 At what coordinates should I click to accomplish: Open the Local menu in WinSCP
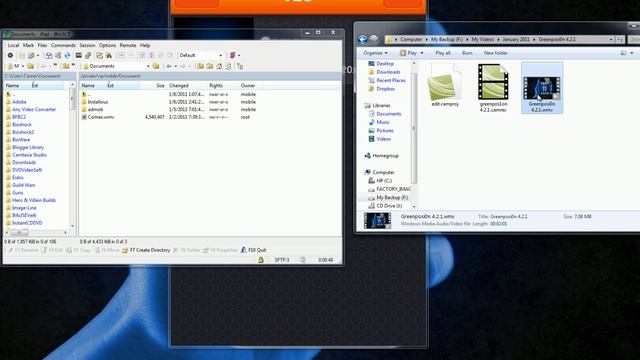13,45
